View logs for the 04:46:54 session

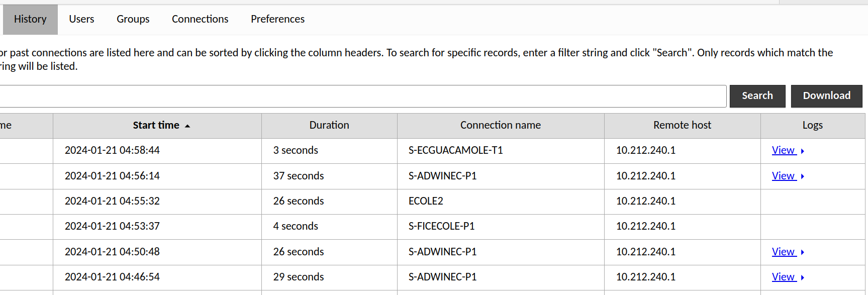click(783, 277)
